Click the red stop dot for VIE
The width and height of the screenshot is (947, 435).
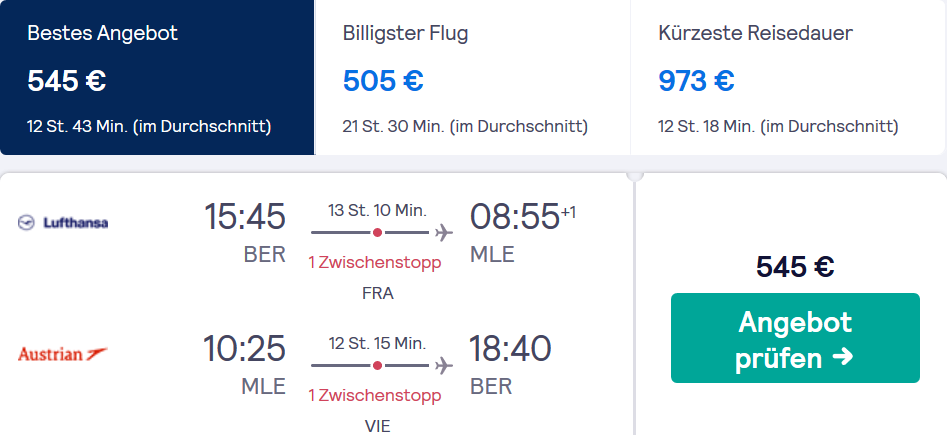tap(377, 365)
